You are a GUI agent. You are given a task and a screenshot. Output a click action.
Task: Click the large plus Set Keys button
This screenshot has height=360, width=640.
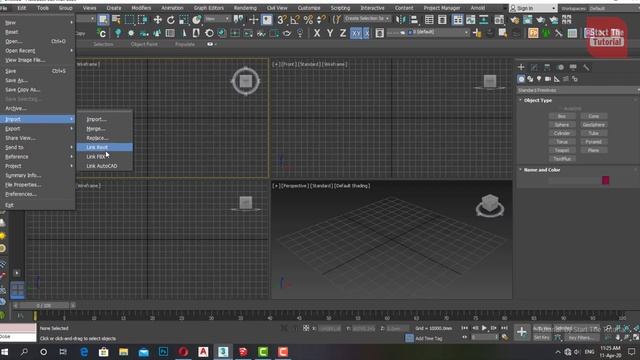522,332
